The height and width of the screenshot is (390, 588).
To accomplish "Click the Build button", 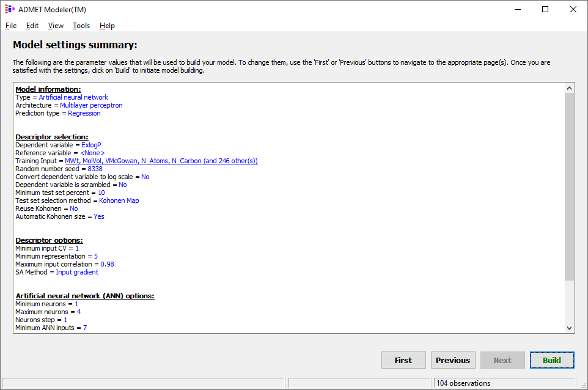I will pos(551,360).
